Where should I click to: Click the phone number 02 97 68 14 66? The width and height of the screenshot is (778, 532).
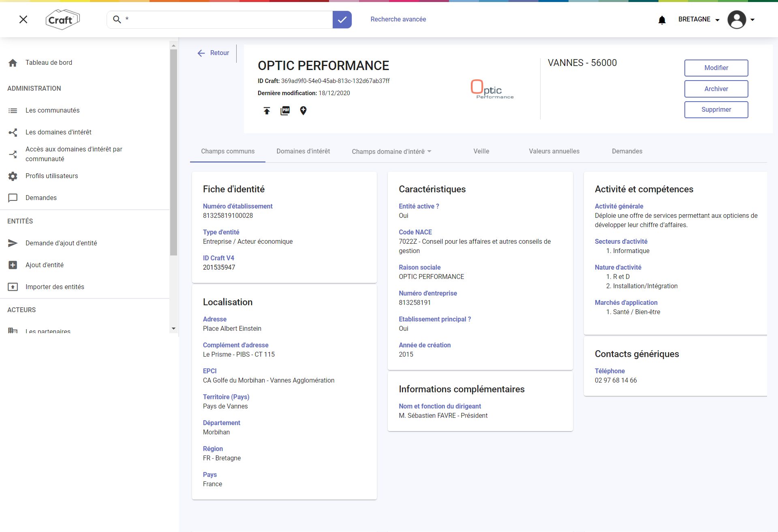coord(616,381)
